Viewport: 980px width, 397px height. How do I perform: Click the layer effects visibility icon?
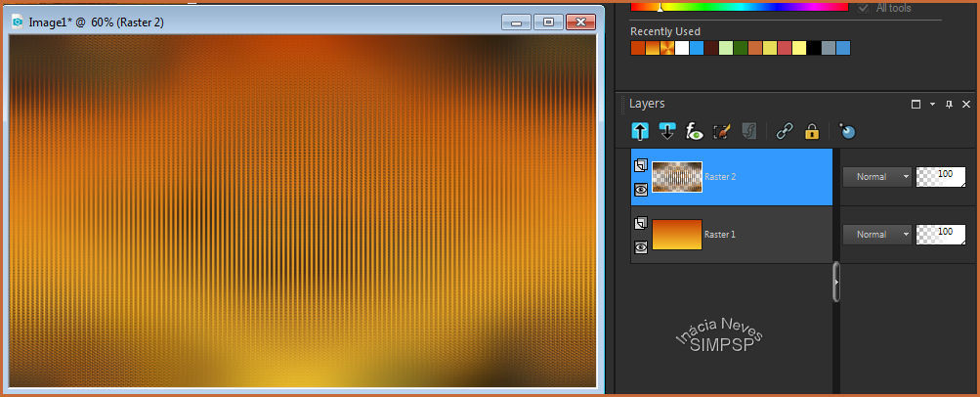(695, 131)
